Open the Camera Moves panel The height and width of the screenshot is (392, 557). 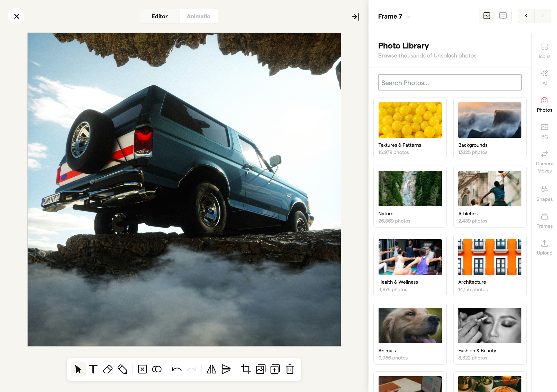[544, 160]
